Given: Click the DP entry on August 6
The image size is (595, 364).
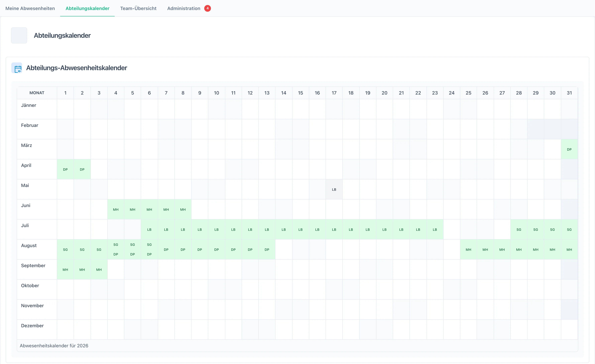Looking at the screenshot, I should point(149,254).
